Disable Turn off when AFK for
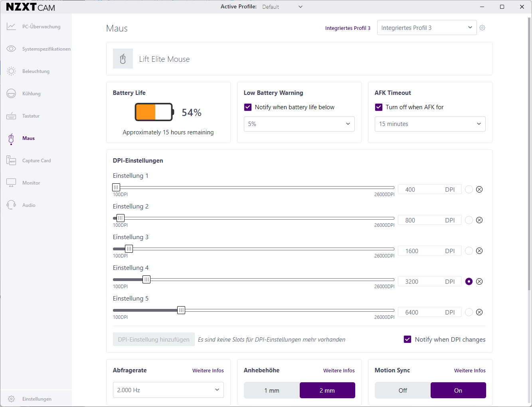The image size is (532, 407). pyautogui.click(x=379, y=107)
